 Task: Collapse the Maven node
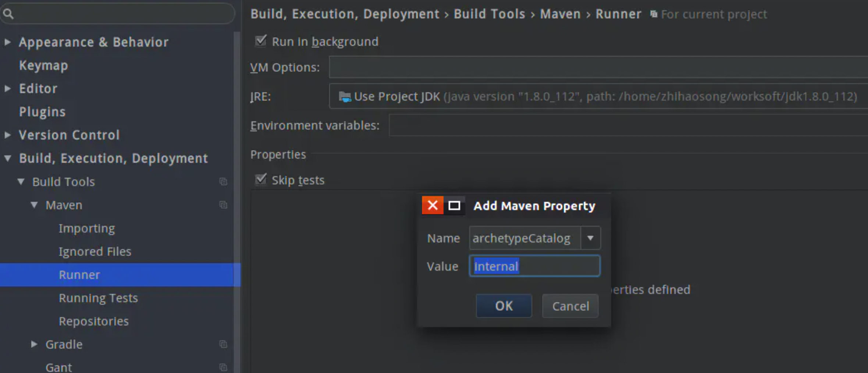[x=34, y=205]
